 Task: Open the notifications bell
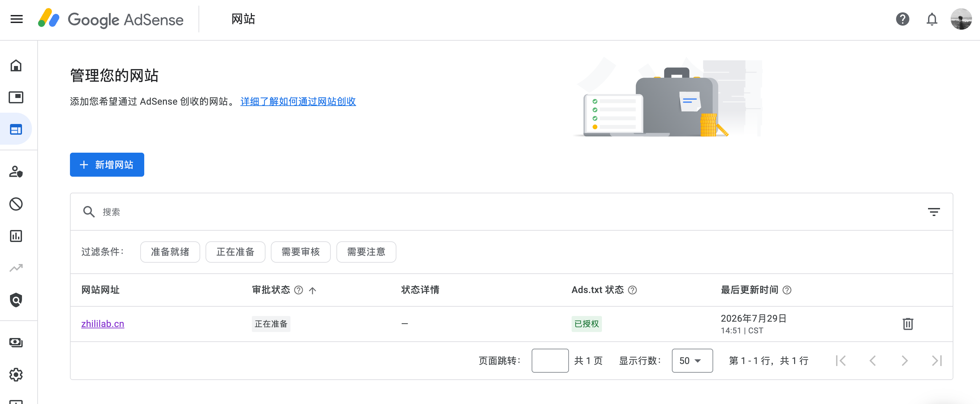932,19
